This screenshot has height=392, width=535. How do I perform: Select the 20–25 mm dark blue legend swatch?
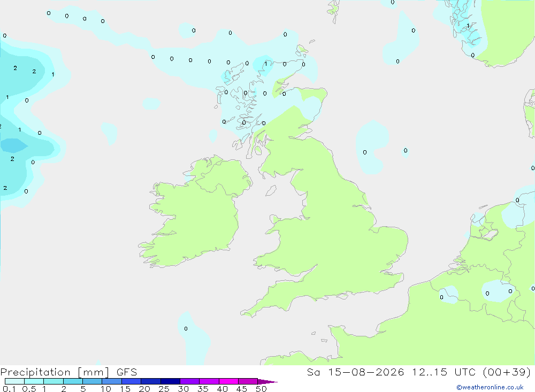pyautogui.click(x=150, y=381)
